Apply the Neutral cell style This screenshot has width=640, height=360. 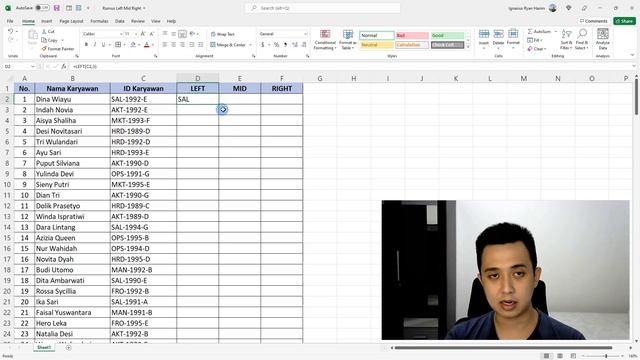[376, 45]
